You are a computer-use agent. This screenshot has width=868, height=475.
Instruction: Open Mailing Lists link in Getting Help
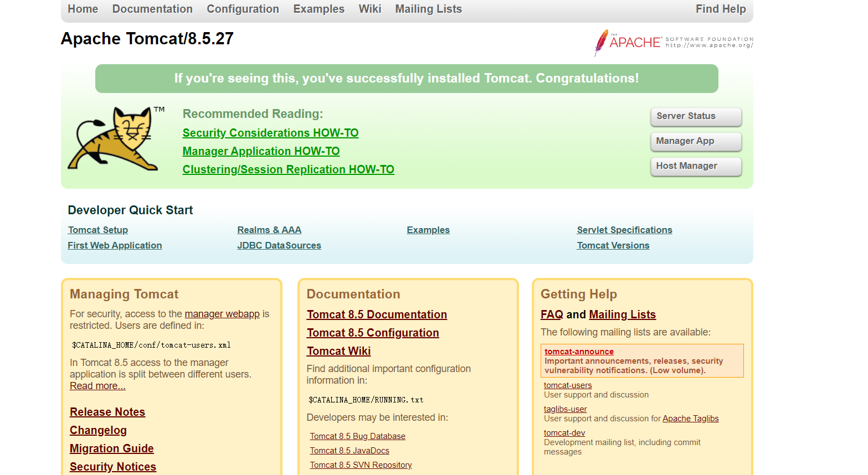coord(622,314)
